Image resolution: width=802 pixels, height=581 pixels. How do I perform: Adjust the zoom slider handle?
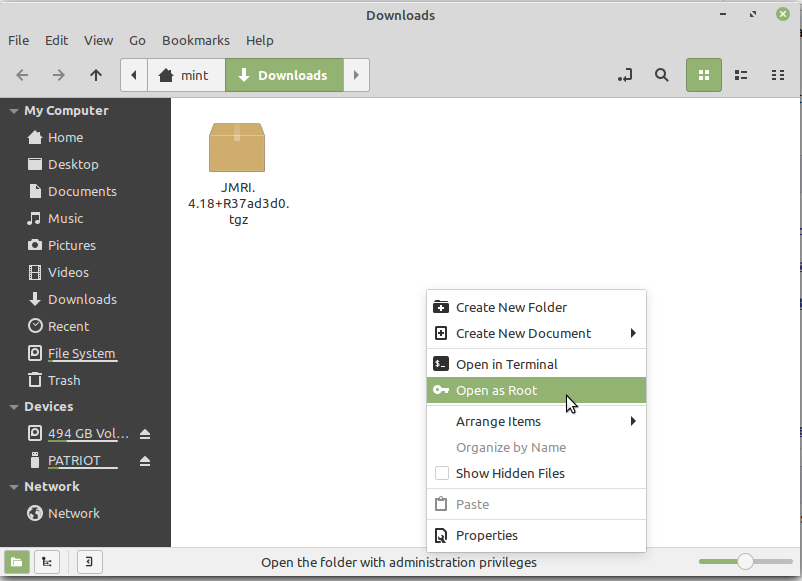[744, 562]
